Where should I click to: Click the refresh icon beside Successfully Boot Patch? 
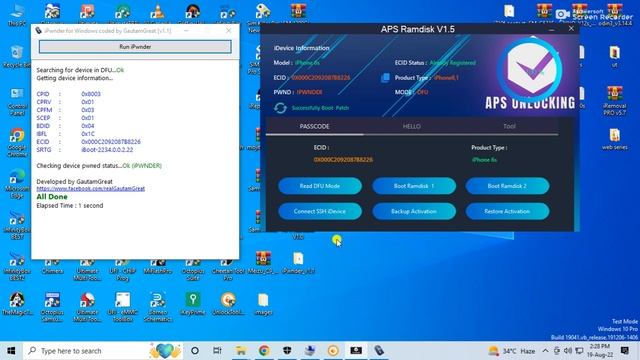click(x=280, y=108)
